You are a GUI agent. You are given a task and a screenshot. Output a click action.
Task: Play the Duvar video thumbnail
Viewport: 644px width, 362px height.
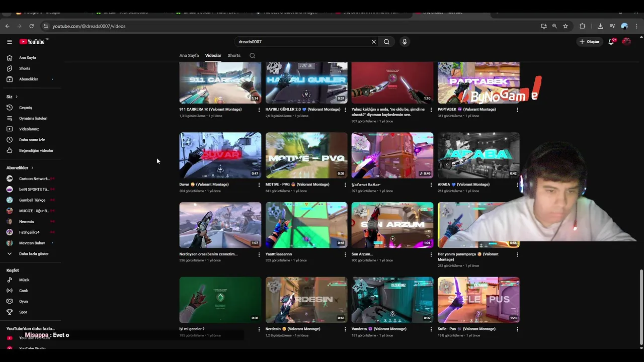pyautogui.click(x=220, y=155)
